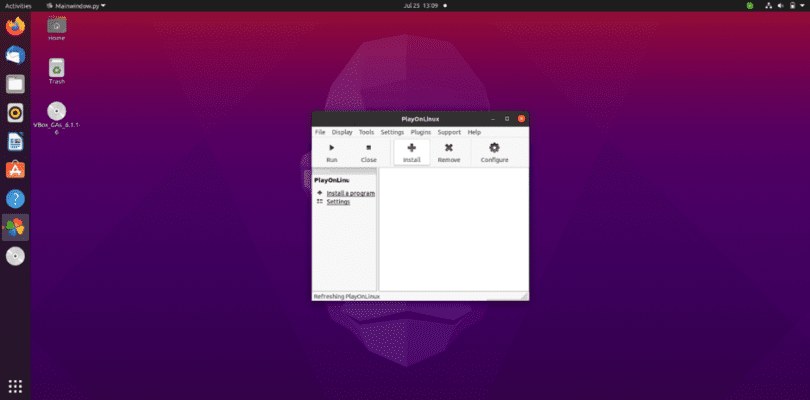Open LibreOffice Writer from the dock

(15, 141)
